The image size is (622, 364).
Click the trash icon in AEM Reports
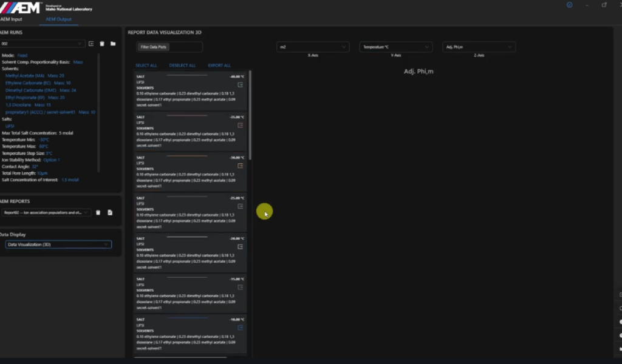point(98,212)
